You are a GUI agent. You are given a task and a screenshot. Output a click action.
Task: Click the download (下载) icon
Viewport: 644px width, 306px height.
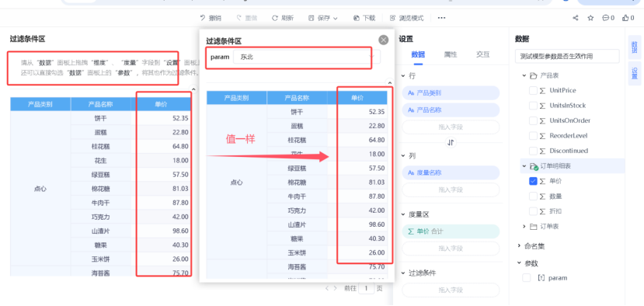coord(357,18)
